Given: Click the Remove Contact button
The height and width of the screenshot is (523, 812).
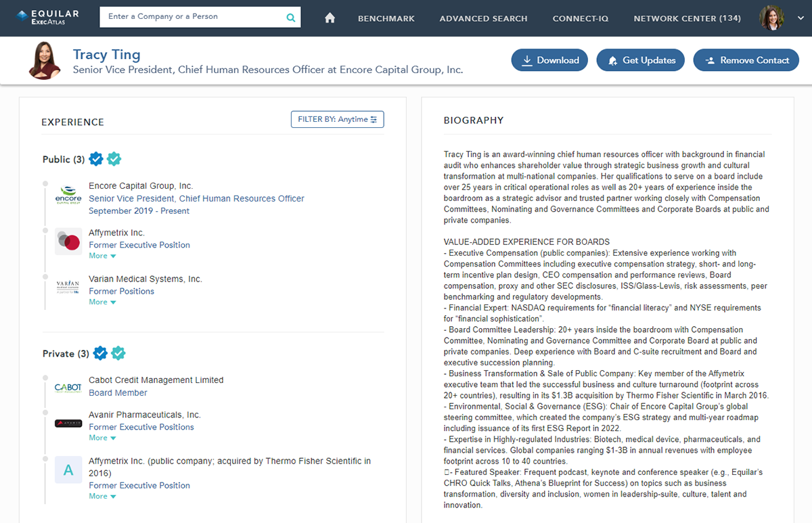Looking at the screenshot, I should [746, 60].
